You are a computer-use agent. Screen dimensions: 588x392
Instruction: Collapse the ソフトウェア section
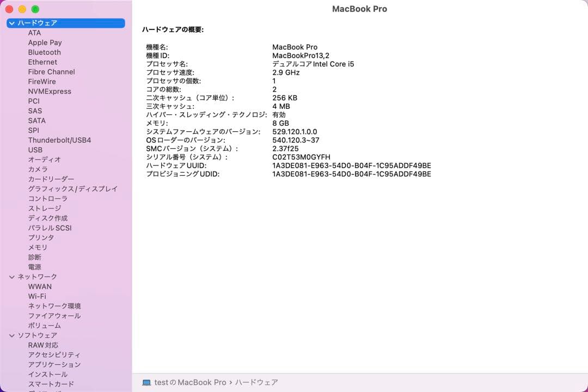click(12, 335)
